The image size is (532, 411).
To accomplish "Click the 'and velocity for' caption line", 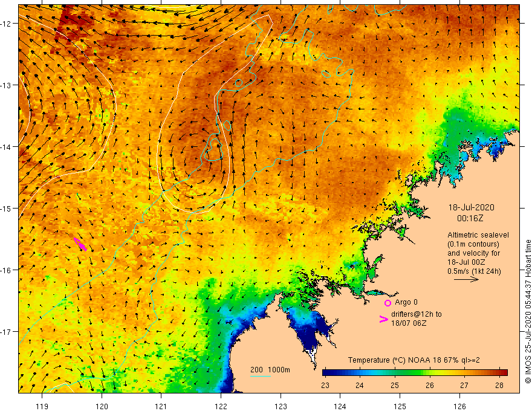I will pos(473,253).
